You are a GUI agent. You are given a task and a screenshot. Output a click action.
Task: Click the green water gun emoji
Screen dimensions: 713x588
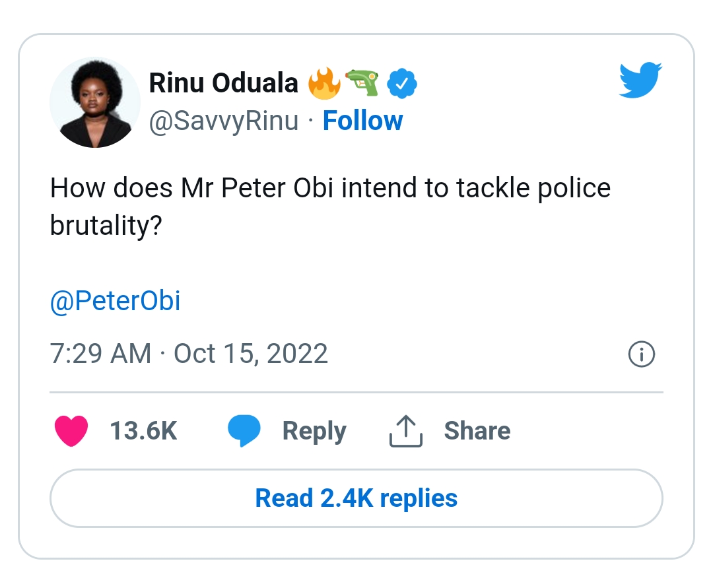coord(363,83)
